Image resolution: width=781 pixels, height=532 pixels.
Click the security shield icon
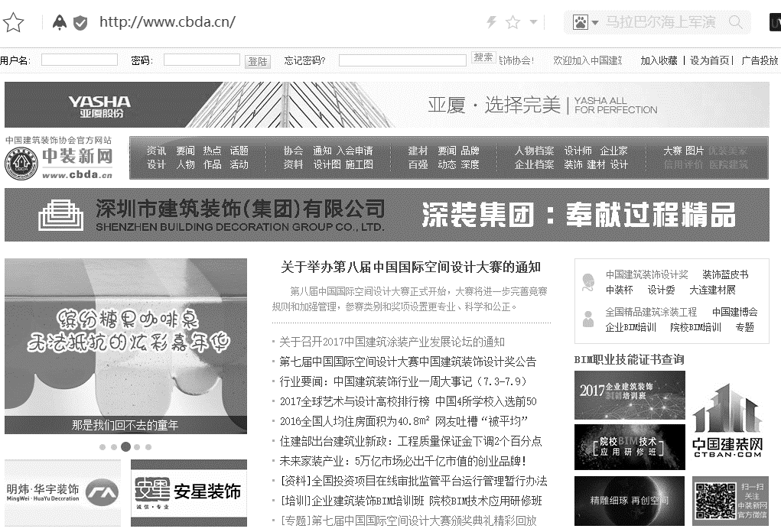coord(80,23)
